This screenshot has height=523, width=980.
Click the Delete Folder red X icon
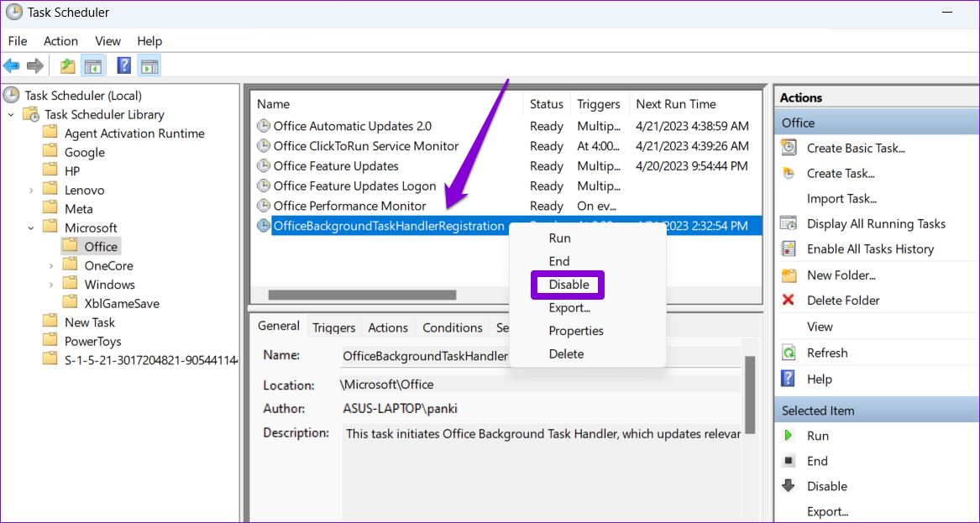coord(789,300)
